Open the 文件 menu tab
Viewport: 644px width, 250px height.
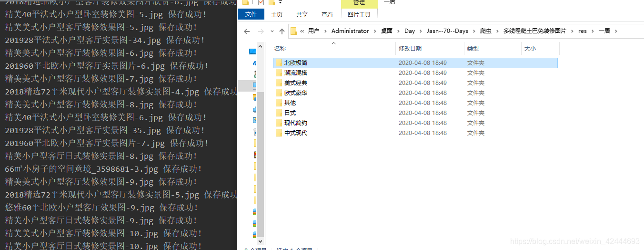click(251, 15)
